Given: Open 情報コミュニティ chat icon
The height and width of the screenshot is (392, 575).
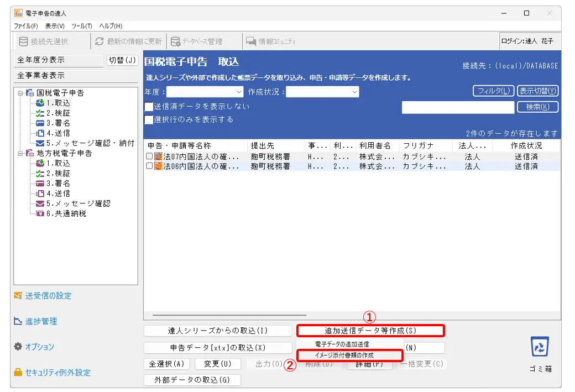Looking at the screenshot, I should (x=251, y=41).
